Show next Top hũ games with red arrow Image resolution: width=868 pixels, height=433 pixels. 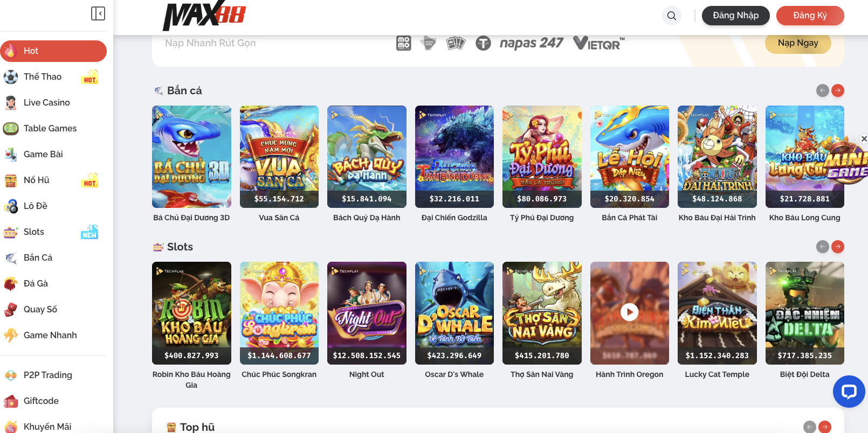pos(825,427)
